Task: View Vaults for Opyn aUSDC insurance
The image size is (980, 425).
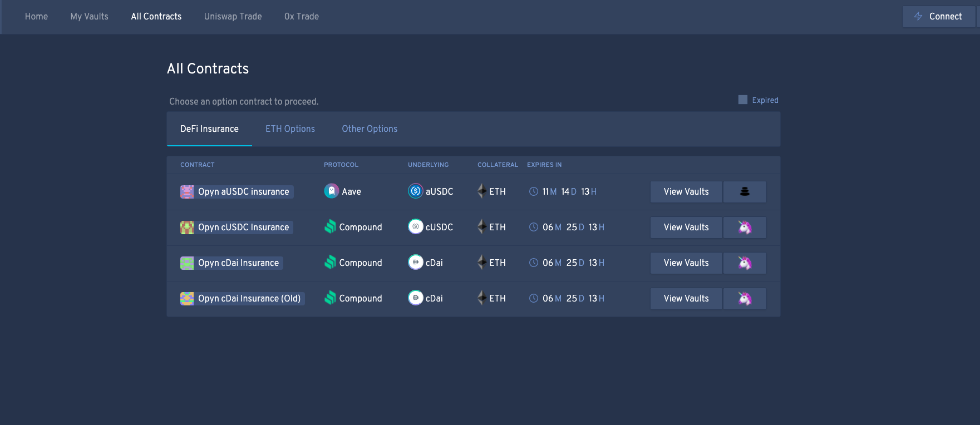Action: coord(686,192)
